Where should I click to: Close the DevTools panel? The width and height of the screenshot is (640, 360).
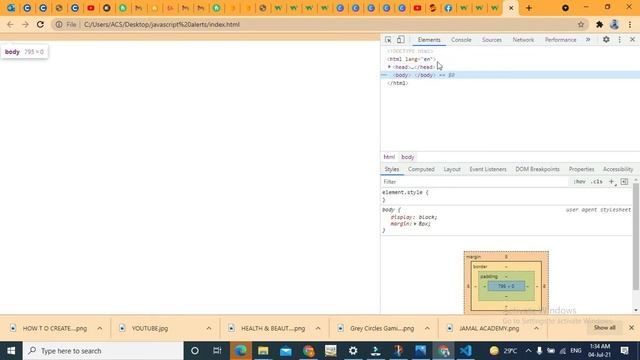point(632,40)
